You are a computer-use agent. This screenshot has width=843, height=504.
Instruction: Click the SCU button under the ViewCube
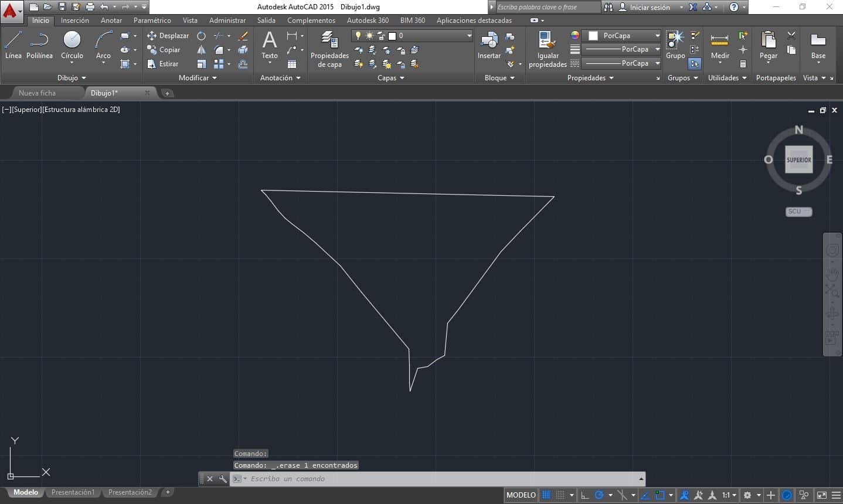[x=798, y=212]
